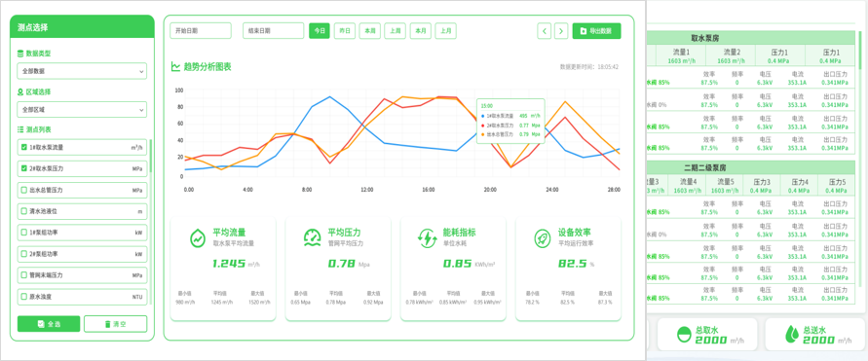The image size is (868, 361).
Task: Check 2#泵组功率 checkbox
Action: [23, 254]
